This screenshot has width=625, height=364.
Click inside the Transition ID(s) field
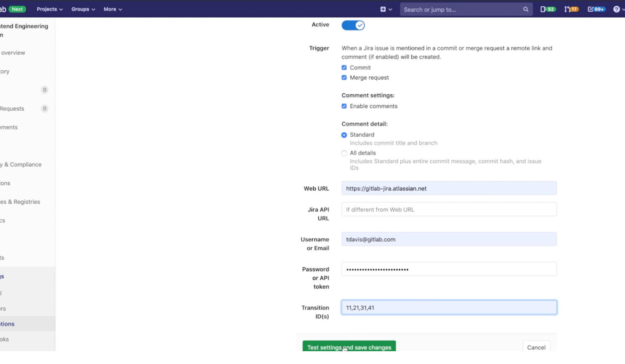[449, 307]
